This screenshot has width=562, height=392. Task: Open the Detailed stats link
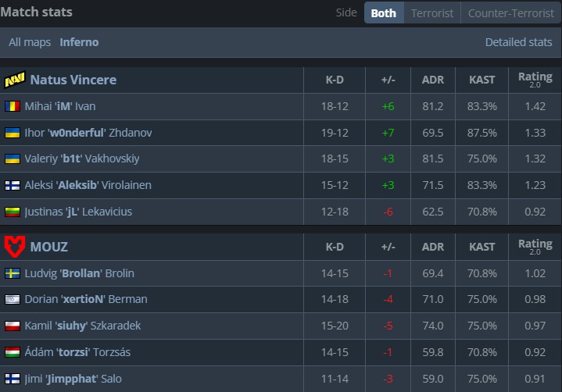coord(518,42)
